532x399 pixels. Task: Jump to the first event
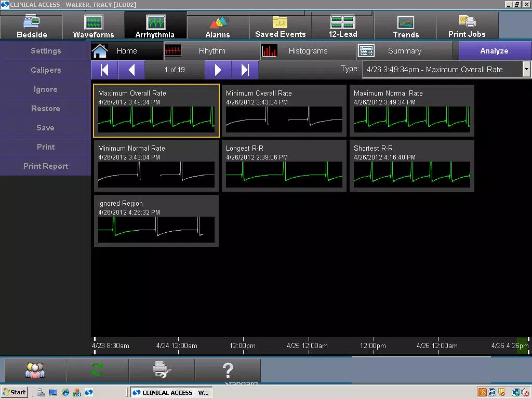[104, 70]
